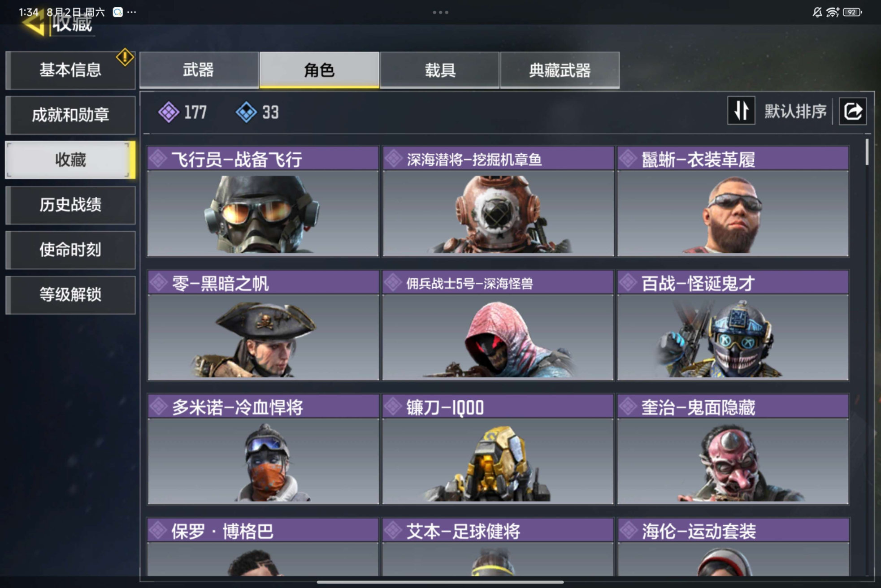Open the 历史战绩 section
Viewport: 881px width, 588px height.
[x=70, y=205]
